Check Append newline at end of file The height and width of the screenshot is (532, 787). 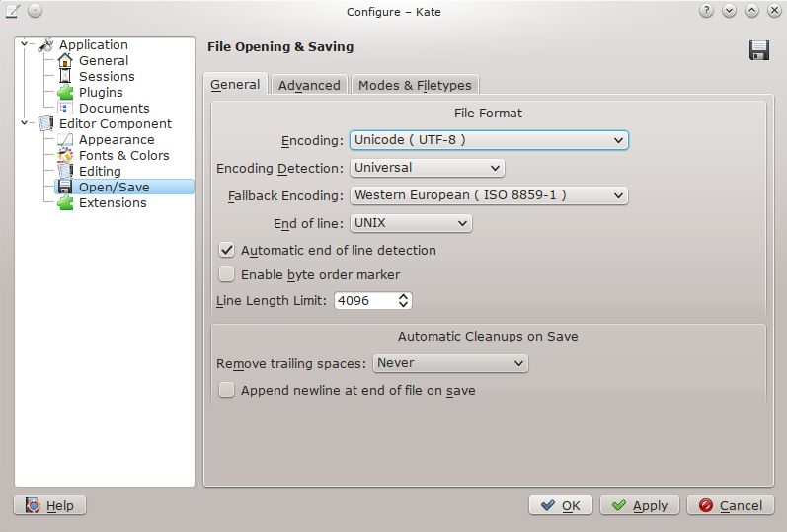pyautogui.click(x=226, y=391)
